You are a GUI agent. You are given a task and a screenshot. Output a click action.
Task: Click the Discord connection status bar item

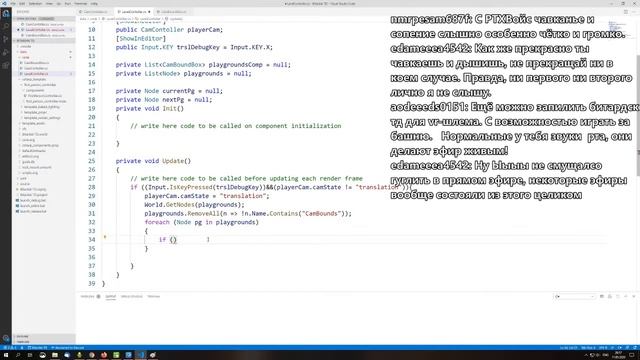(x=68, y=348)
